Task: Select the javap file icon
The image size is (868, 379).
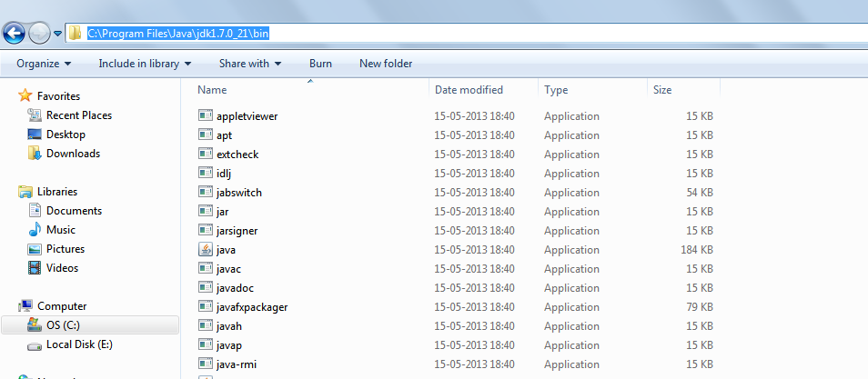Action: [x=206, y=344]
